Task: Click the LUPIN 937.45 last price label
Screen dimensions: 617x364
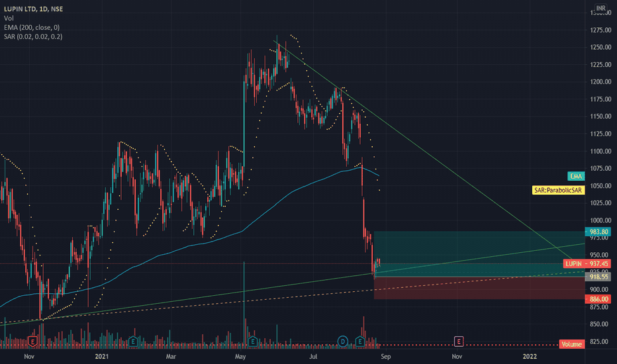Action: pos(587,263)
